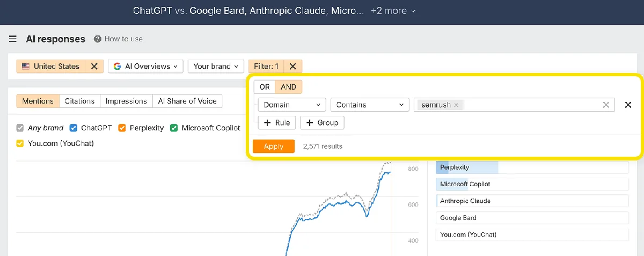
Task: Switch to the Citations tab
Action: point(79,101)
